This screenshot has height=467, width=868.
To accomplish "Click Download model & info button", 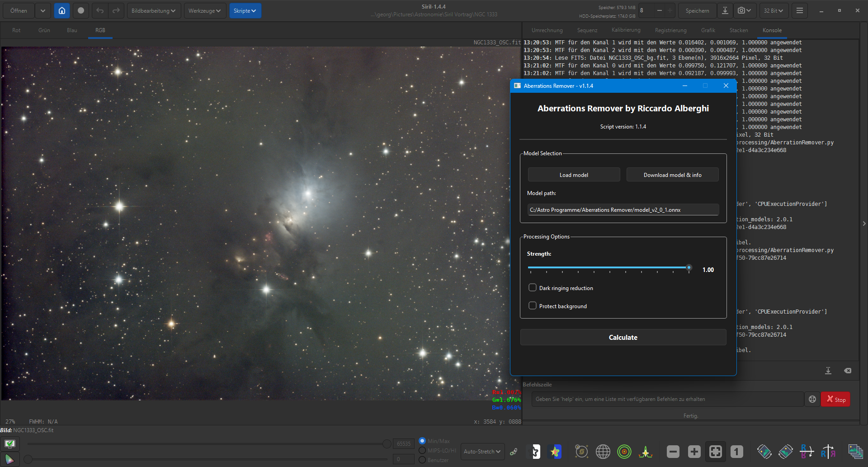I will click(672, 175).
